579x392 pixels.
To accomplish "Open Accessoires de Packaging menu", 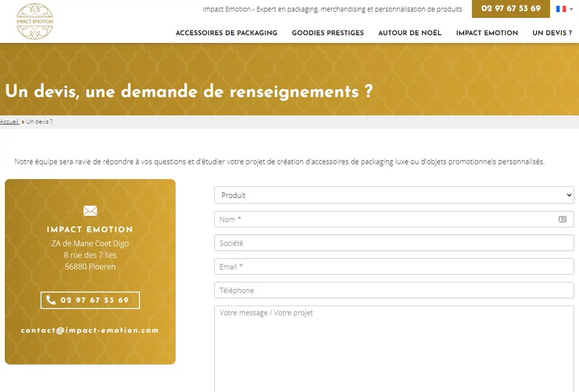I will pyautogui.click(x=226, y=33).
